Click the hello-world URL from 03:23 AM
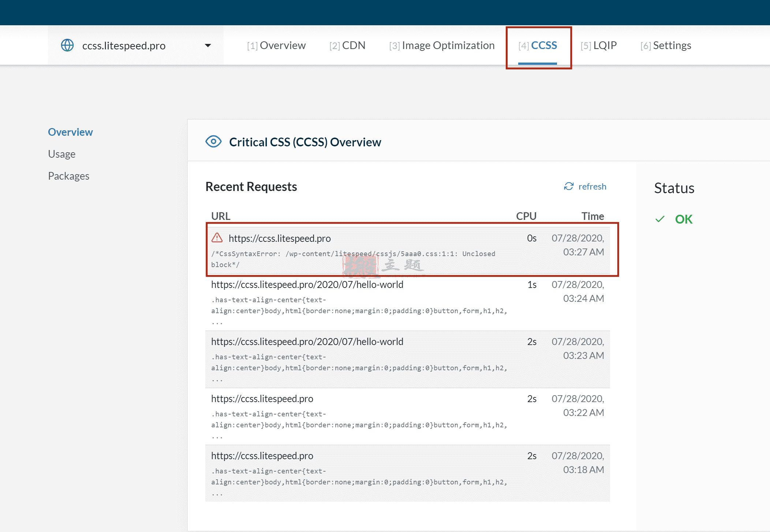 [x=307, y=342]
